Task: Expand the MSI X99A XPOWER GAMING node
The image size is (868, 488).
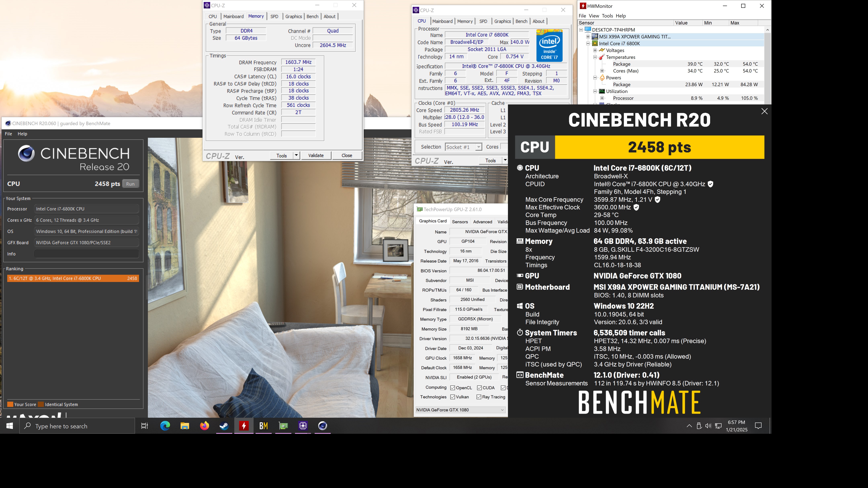Action: click(x=588, y=36)
